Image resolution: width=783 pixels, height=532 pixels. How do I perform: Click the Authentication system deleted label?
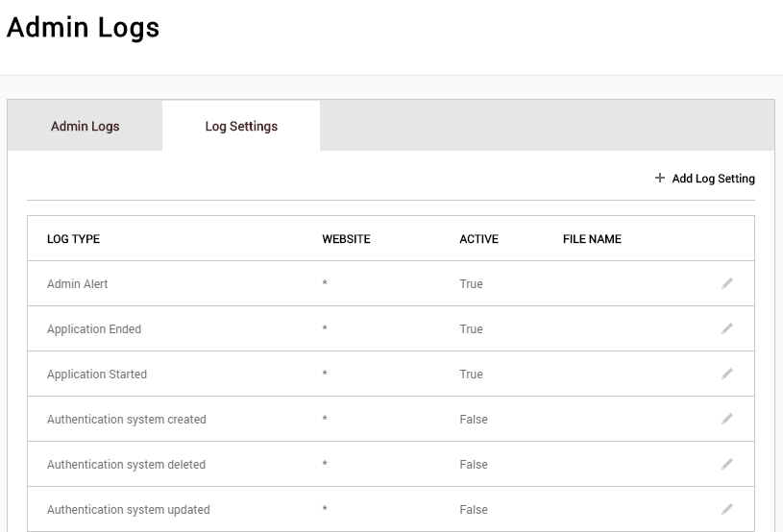point(127,465)
